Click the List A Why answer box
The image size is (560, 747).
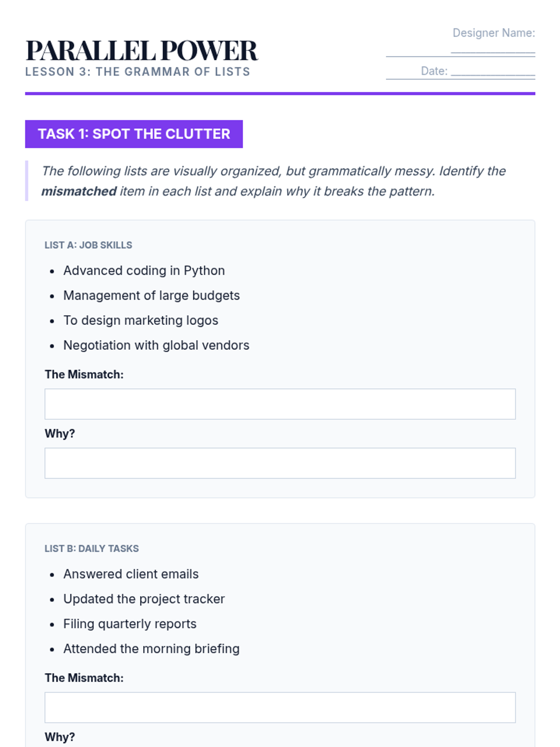click(280, 463)
